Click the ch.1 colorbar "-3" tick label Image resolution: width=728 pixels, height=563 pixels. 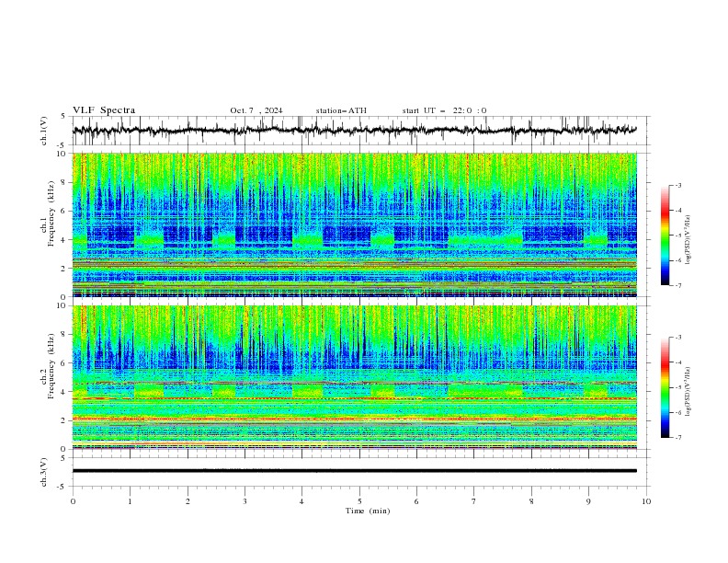pos(677,185)
